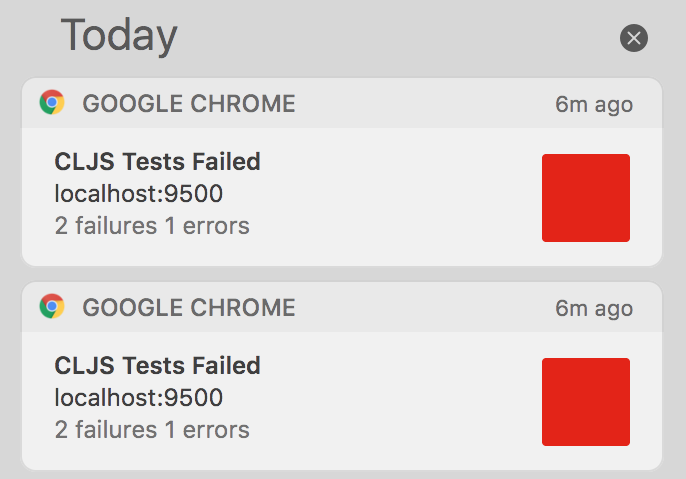Screen dimensions: 686x479
Task: Click the Chrome icon in the top notification
Action: click(x=52, y=103)
